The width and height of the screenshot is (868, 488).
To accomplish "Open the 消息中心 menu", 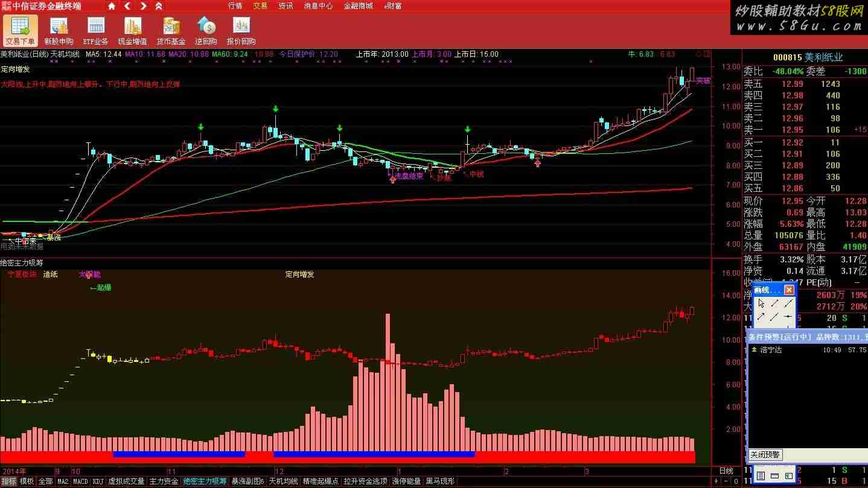I will (318, 6).
